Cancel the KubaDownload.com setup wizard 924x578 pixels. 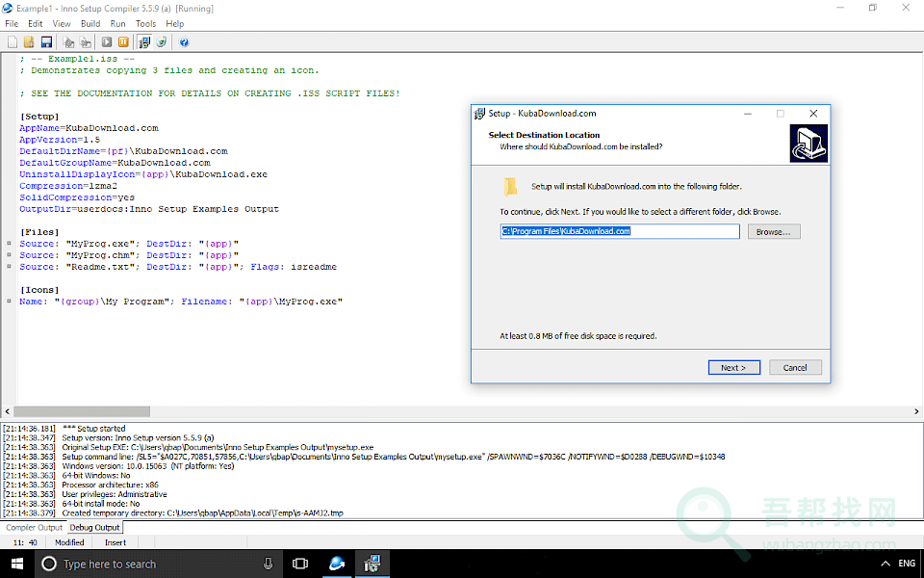pyautogui.click(x=795, y=367)
